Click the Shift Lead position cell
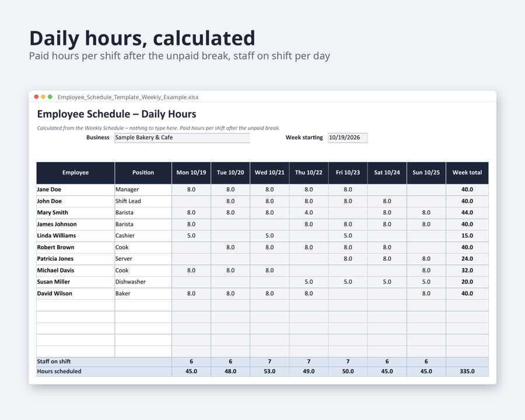Screen dimensions: 525x420 pyautogui.click(x=143, y=201)
